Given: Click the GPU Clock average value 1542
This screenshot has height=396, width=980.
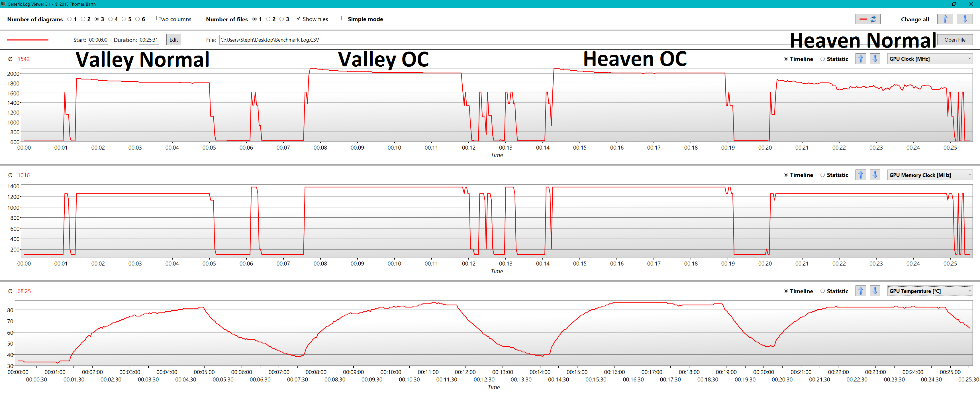Looking at the screenshot, I should tap(24, 59).
